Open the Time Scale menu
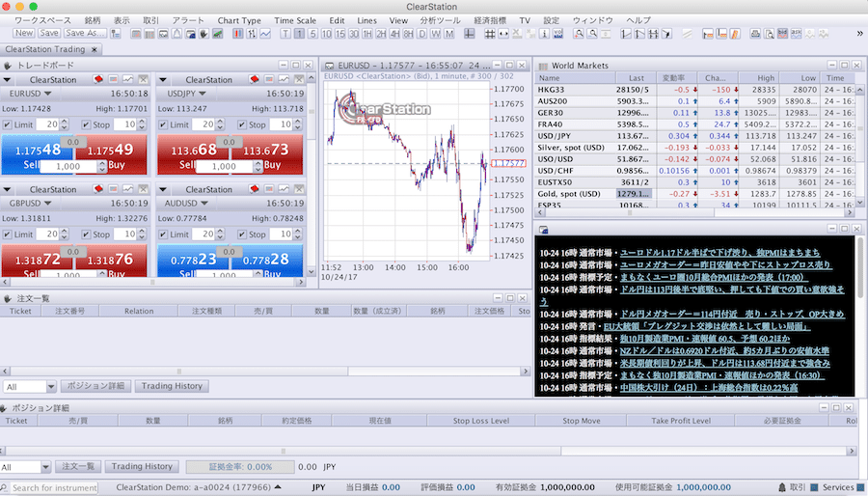Viewport: 868px width, 496px height. click(295, 20)
